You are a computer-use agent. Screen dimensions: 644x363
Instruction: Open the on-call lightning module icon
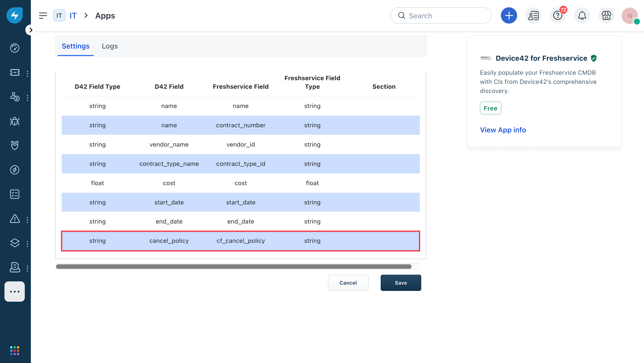(x=14, y=170)
